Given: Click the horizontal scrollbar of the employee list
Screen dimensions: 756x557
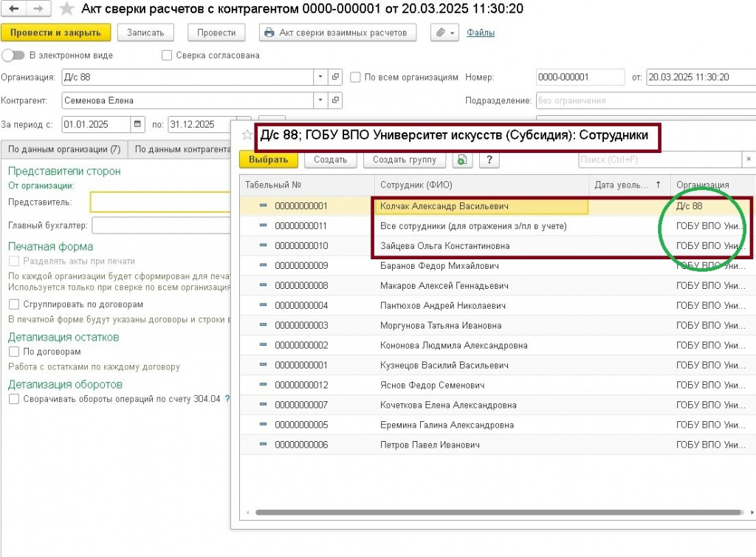Looking at the screenshot, I should tap(498, 512).
